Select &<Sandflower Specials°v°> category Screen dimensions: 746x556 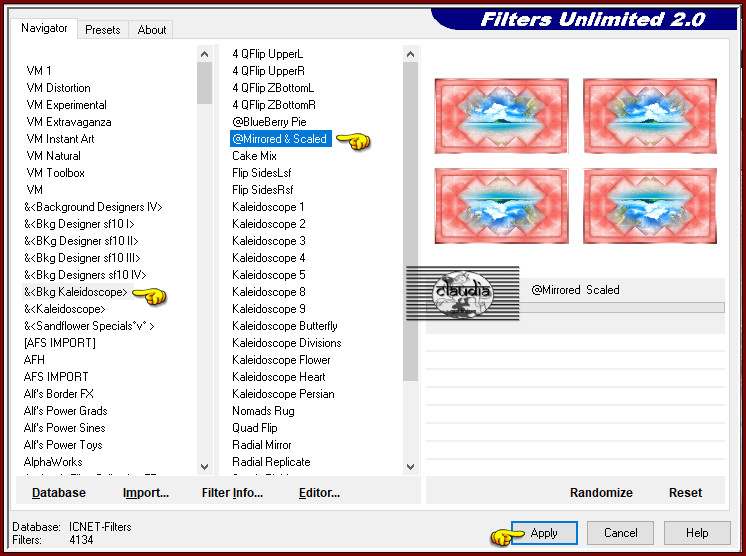(x=89, y=326)
